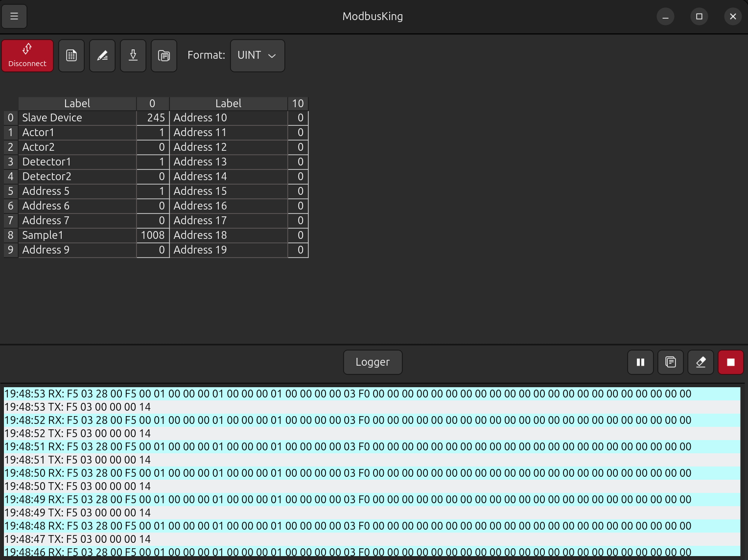Click the copy icon next to Format
This screenshot has width=748, height=560.
pos(164,56)
